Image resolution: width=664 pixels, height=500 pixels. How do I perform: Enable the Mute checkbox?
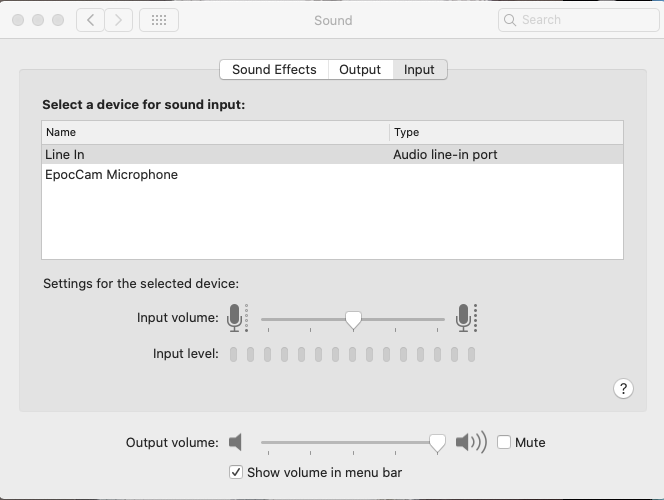point(504,442)
